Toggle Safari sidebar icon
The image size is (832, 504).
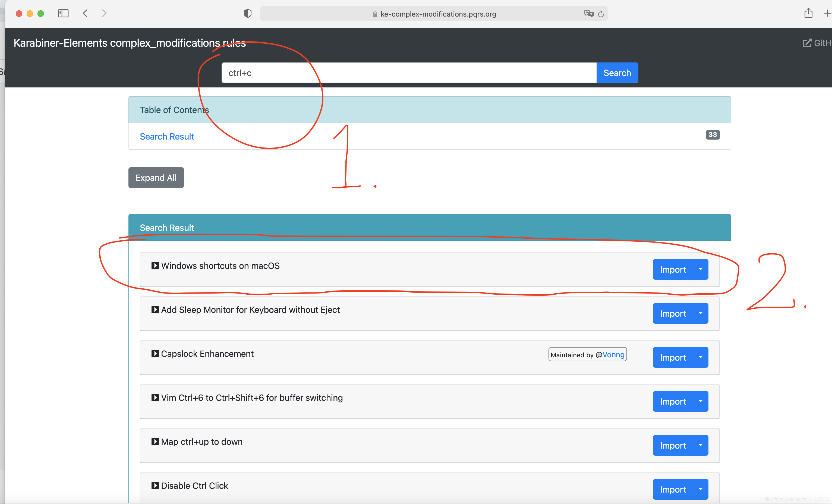63,14
